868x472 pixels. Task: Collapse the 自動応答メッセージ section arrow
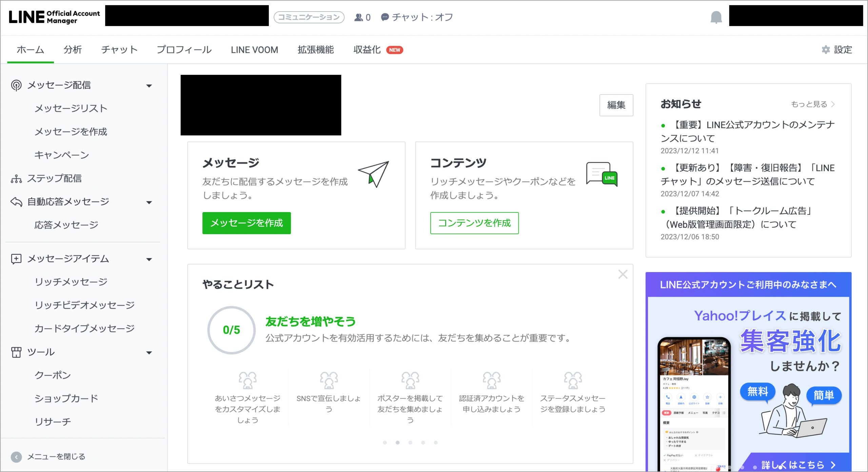point(149,203)
